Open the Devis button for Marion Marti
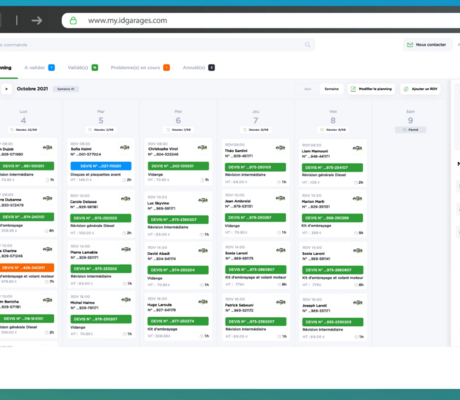This screenshot has width=460, height=400. [x=332, y=218]
